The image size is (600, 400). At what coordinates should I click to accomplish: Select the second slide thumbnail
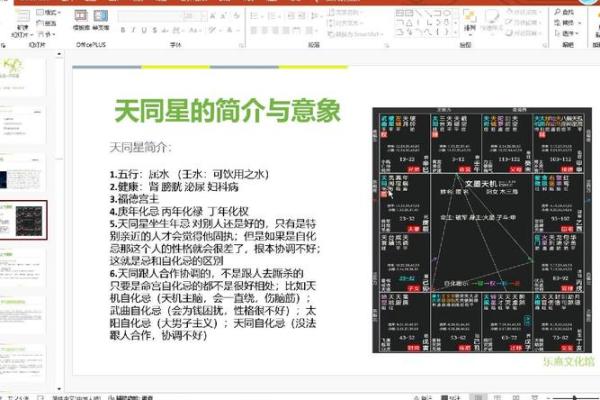pyautogui.click(x=23, y=123)
